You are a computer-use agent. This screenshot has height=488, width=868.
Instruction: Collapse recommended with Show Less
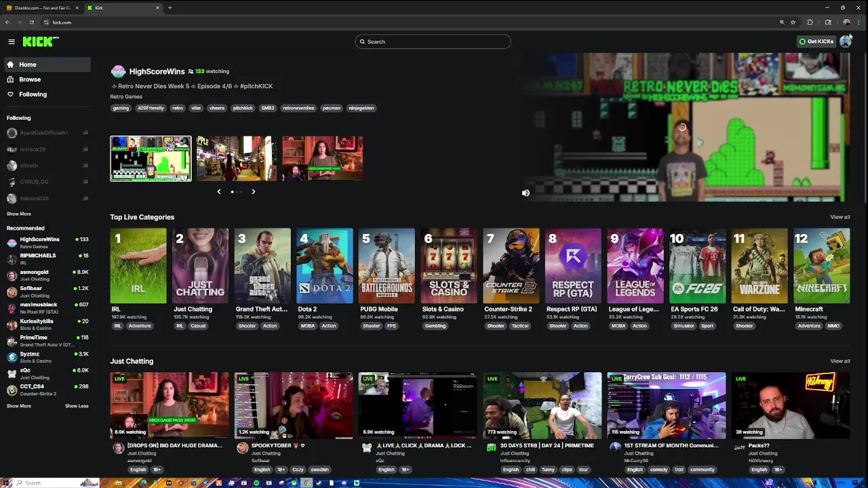pos(77,406)
